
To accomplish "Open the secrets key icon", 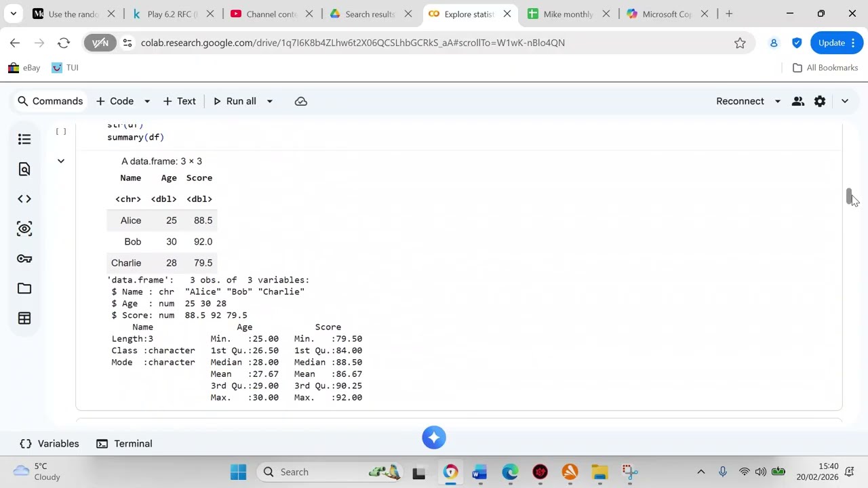I will (24, 258).
